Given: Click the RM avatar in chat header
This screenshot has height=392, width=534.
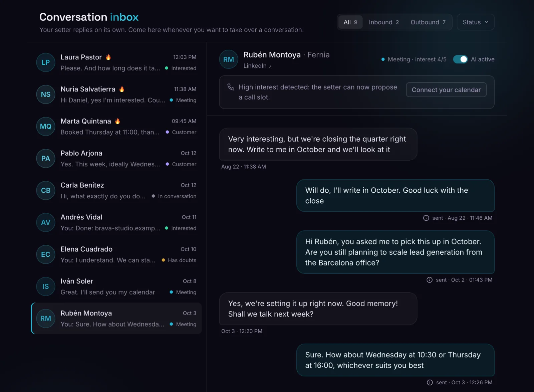Looking at the screenshot, I should (x=229, y=59).
